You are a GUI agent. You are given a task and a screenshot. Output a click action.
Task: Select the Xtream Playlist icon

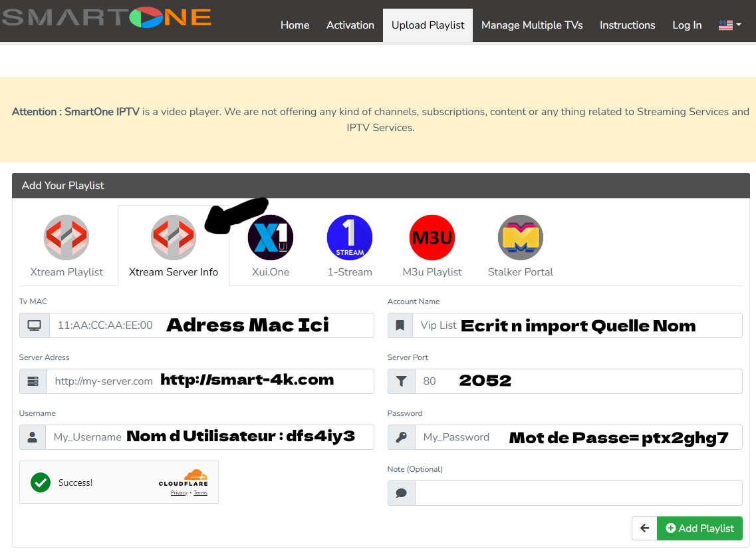point(66,238)
